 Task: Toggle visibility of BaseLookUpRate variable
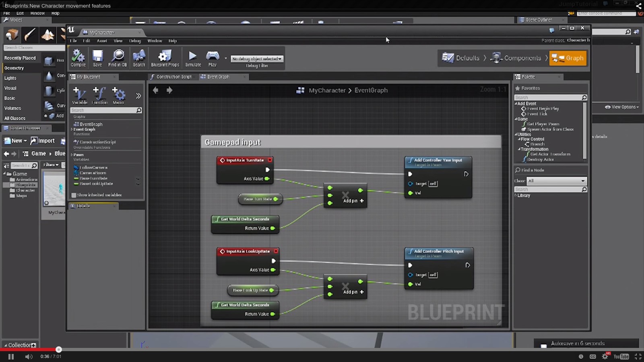[x=138, y=184]
